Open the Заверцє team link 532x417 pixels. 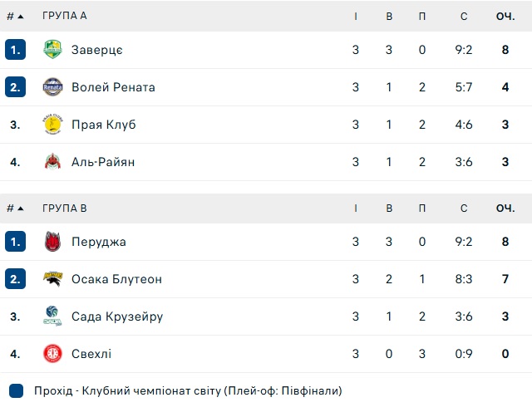97,50
